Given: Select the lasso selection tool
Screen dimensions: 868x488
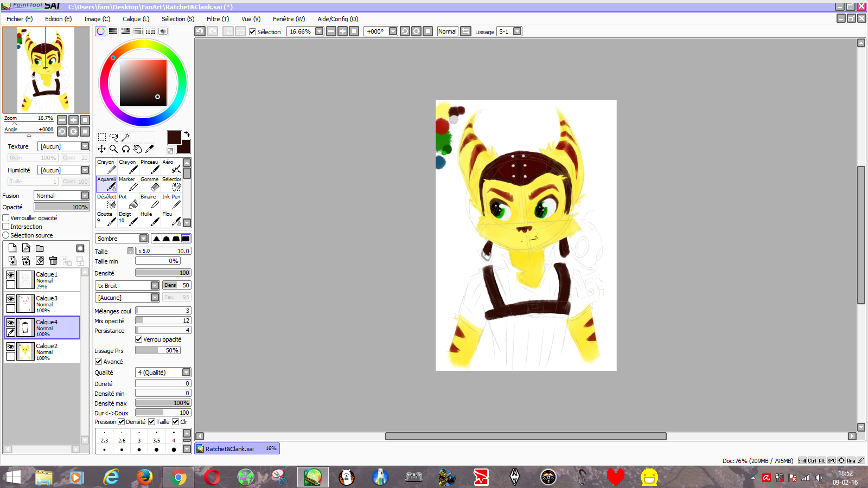Looking at the screenshot, I should 113,137.
